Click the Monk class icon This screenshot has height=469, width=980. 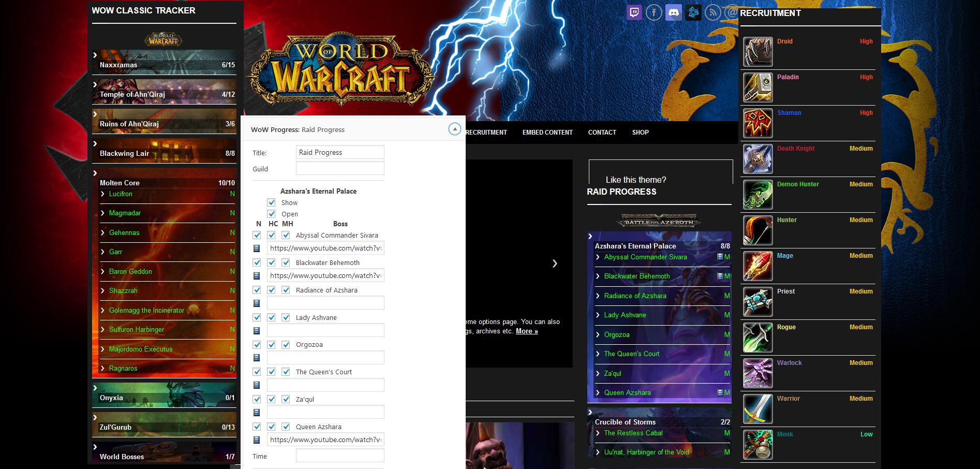click(x=758, y=445)
